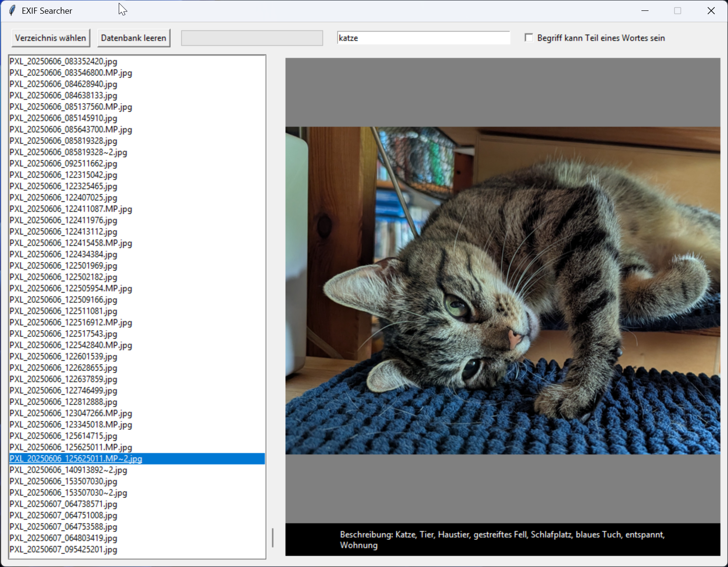Click the Beschreibung caption text
728x567 pixels.
[502, 540]
